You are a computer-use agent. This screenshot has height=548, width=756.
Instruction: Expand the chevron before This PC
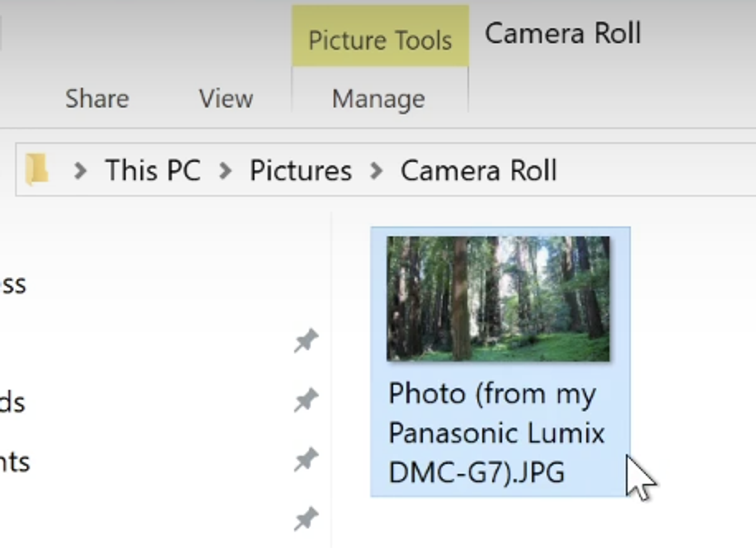pos(81,171)
